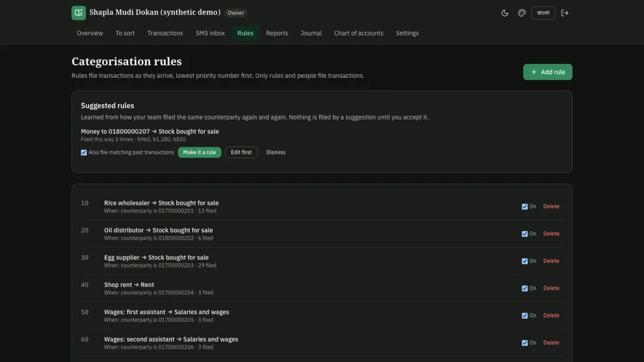This screenshot has width=644, height=362.
Task: Select the Rice wholesaler → Stock bought for sale title
Action: [x=162, y=203]
